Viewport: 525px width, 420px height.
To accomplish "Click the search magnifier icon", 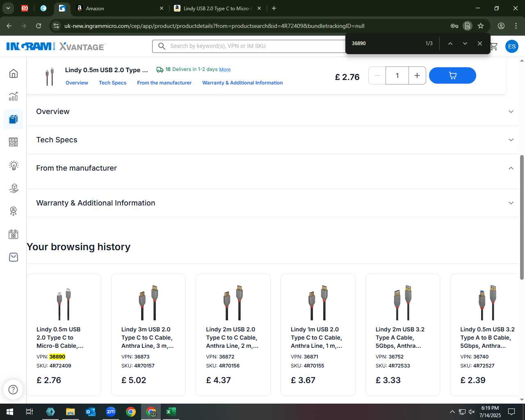I will (162, 46).
